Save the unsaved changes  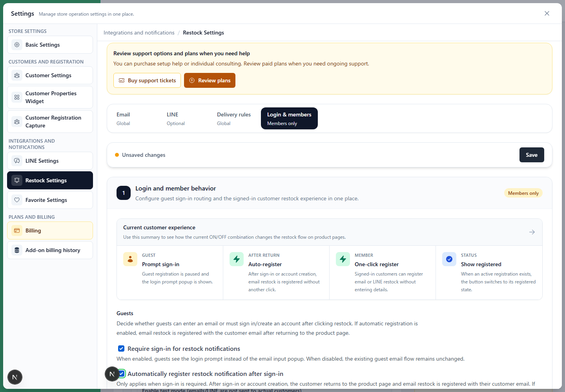click(532, 155)
